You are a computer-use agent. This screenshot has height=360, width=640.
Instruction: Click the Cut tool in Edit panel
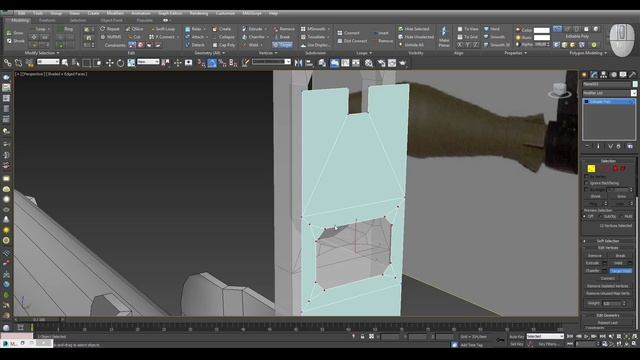134,37
